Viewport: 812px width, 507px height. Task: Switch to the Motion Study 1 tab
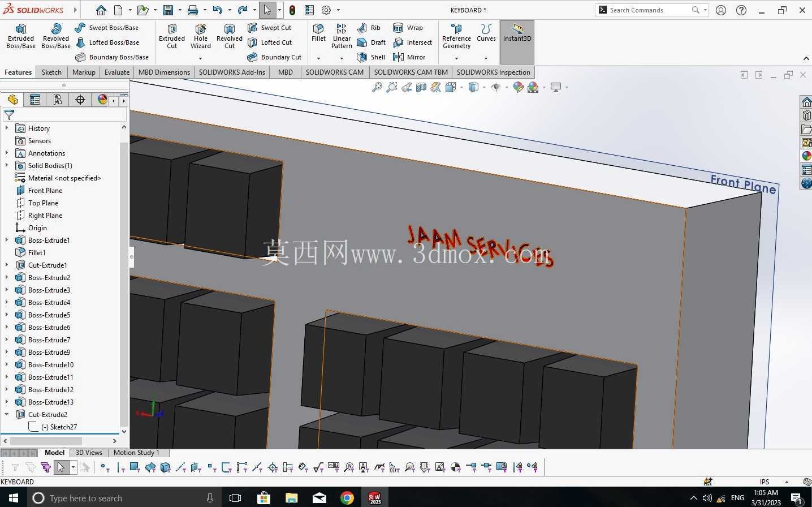[136, 453]
